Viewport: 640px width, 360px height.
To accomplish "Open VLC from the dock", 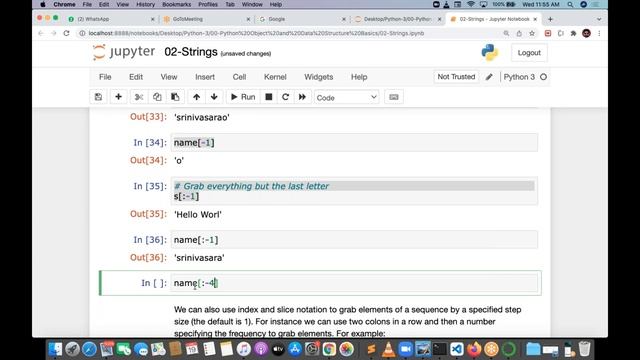I will click(x=388, y=349).
